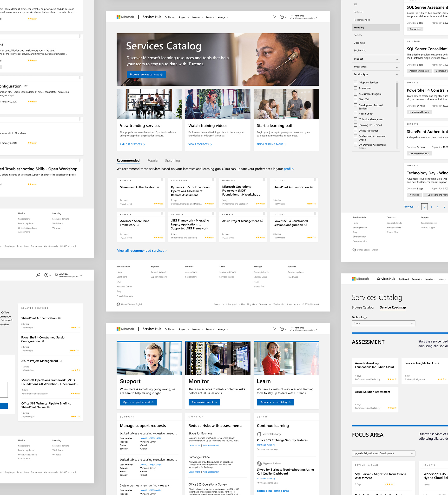Click the external link icon on SharePoint Authentication card

click(x=158, y=187)
